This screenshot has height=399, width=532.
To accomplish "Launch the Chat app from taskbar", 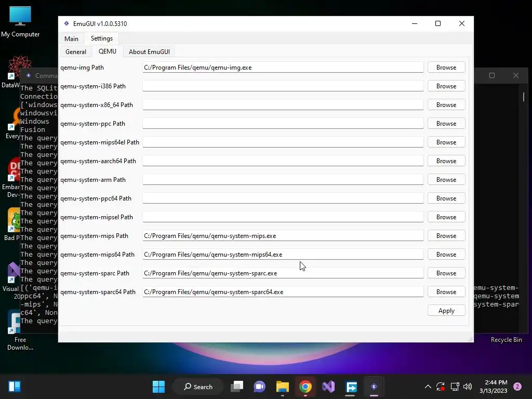I will pyautogui.click(x=260, y=387).
